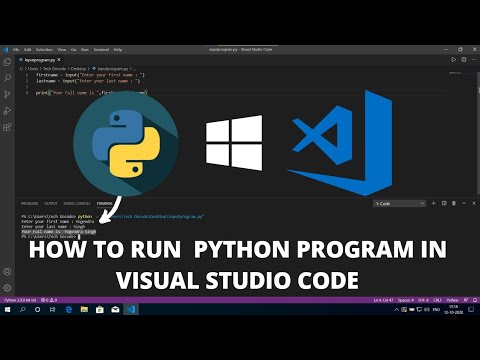480x360 pixels.
Task: Select Python interpreter in status bar
Action: (x=20, y=300)
